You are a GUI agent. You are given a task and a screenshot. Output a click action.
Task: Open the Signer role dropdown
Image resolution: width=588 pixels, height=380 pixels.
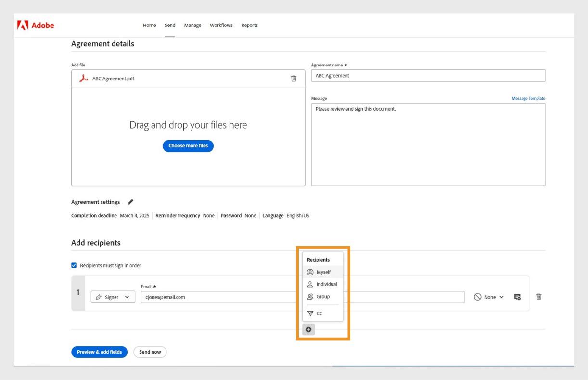[113, 297]
